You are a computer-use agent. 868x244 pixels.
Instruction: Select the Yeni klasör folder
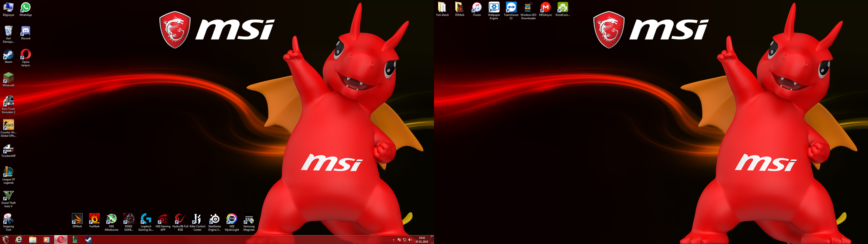(442, 9)
